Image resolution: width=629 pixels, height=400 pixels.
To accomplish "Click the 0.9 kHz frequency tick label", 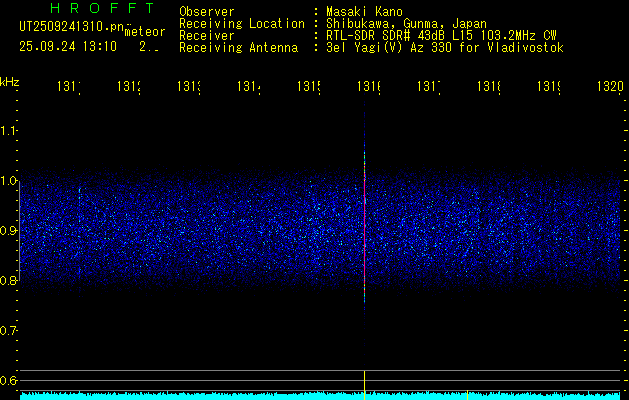I will click(9, 231).
